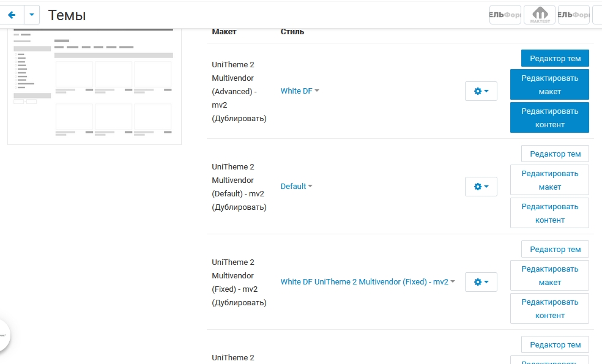Go back using the blue arrow button

click(12, 15)
